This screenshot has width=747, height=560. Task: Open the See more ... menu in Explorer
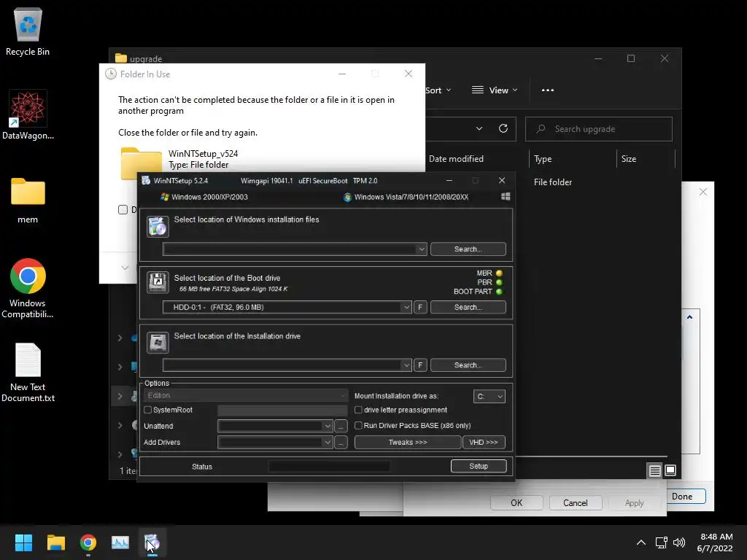point(547,90)
